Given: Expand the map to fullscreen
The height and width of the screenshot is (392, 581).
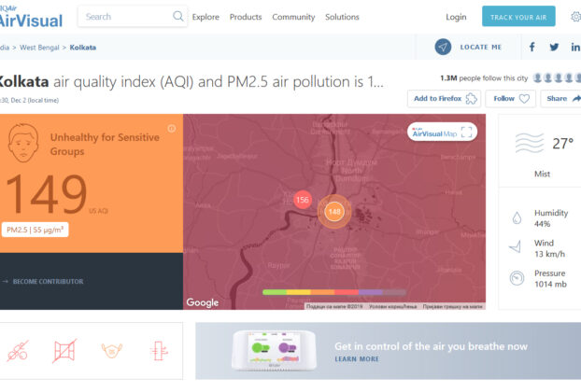Looking at the screenshot, I should [468, 133].
